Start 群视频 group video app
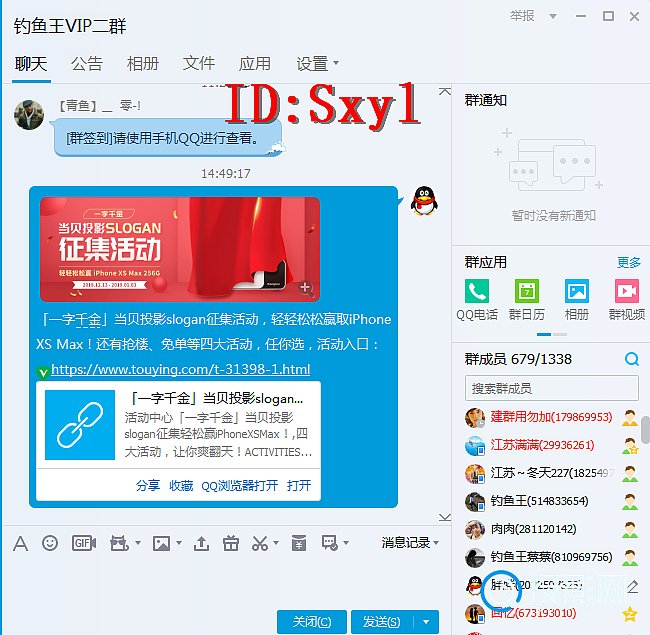650x635 pixels. [x=626, y=291]
